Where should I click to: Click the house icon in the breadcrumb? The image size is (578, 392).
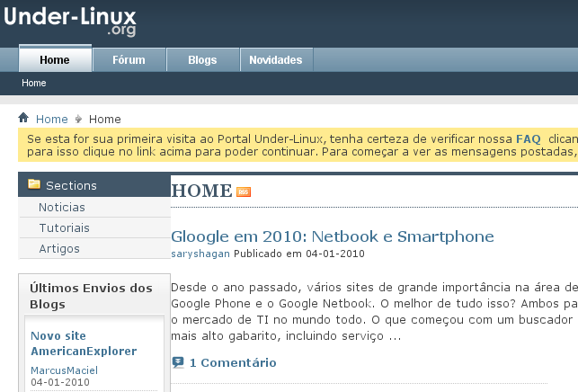pyautogui.click(x=23, y=118)
